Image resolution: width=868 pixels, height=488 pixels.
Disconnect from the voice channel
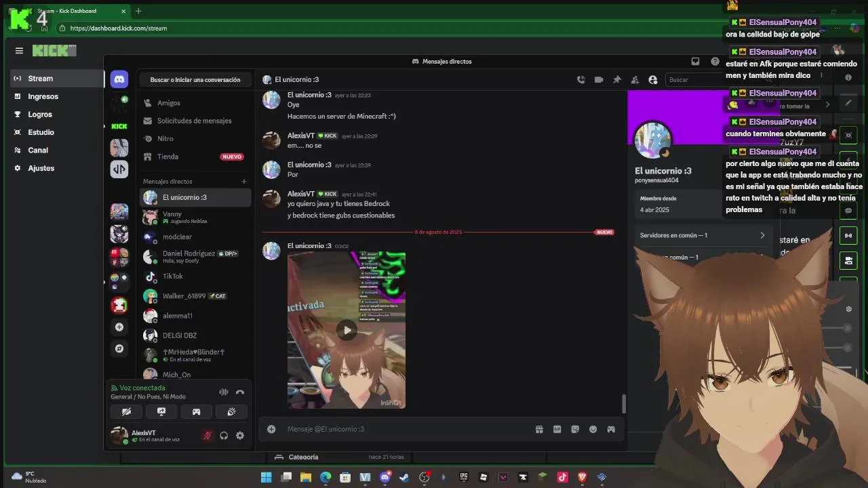[x=240, y=392]
